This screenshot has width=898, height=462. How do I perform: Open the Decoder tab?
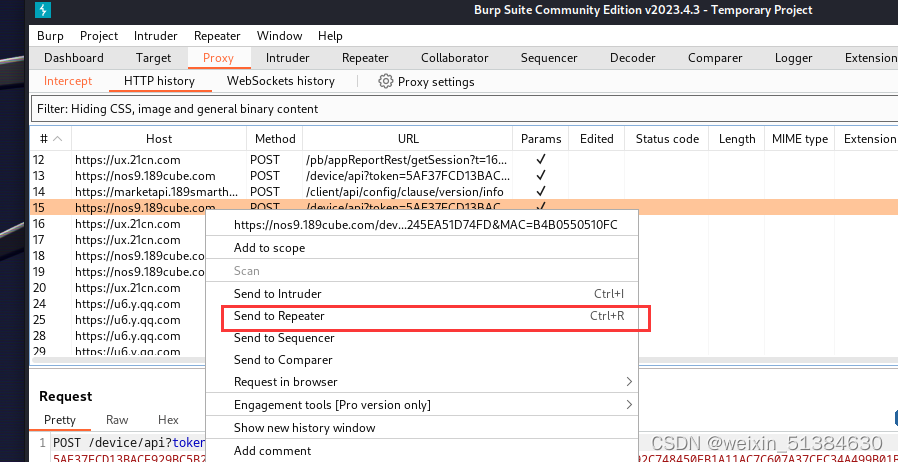coord(633,58)
